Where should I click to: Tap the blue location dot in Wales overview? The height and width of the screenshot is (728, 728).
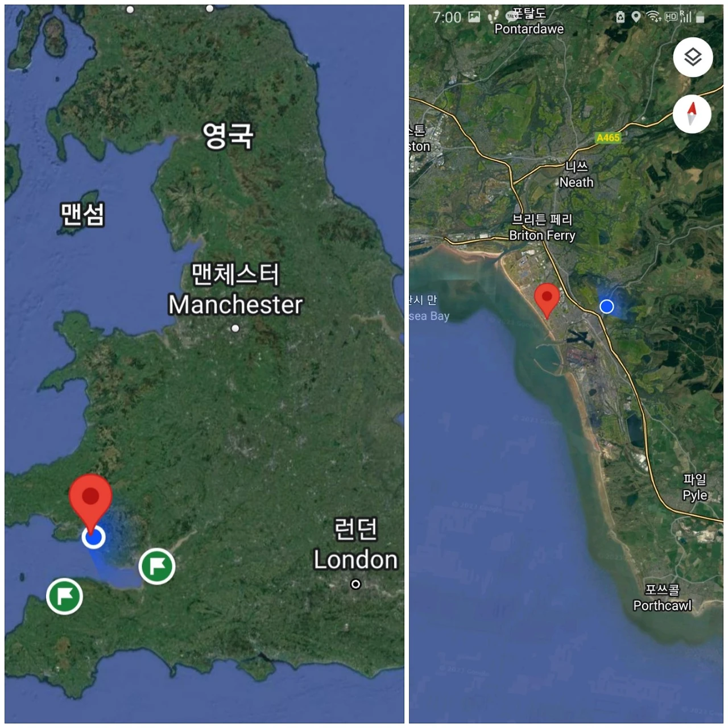coord(93,536)
